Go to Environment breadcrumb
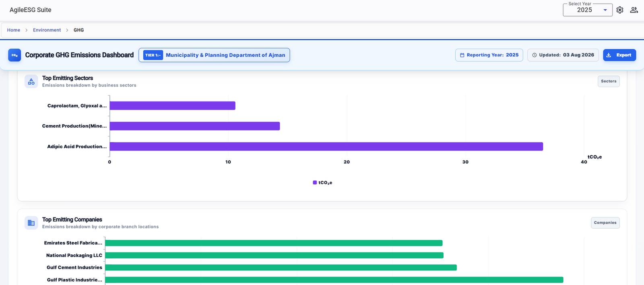Image resolution: width=644 pixels, height=285 pixels. tap(47, 30)
